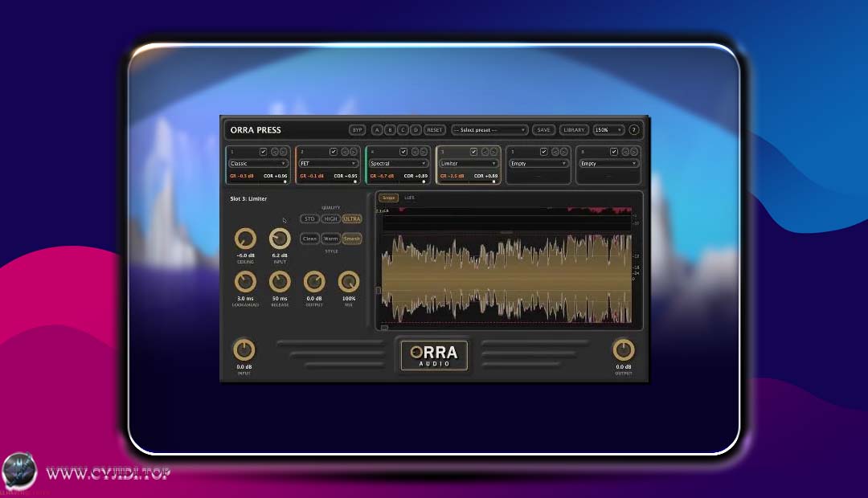Toggle the Limiter slot checkbox
Image resolution: width=868 pixels, height=498 pixels.
pos(474,152)
